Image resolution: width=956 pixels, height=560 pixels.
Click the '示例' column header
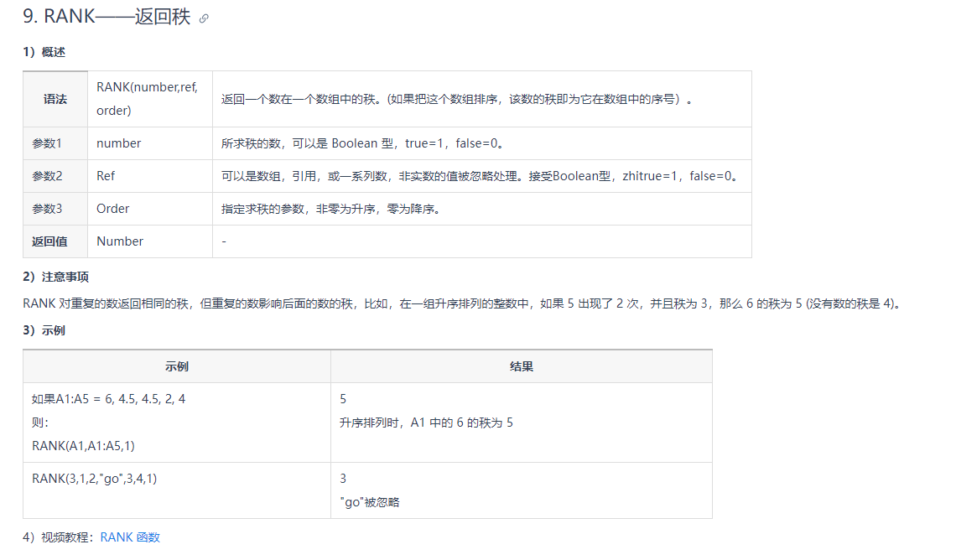pyautogui.click(x=177, y=366)
